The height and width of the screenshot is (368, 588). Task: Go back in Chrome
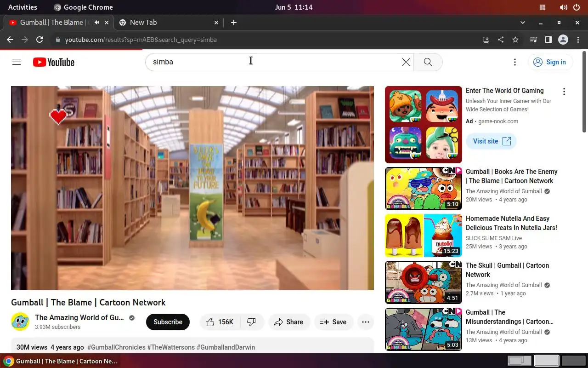10,40
